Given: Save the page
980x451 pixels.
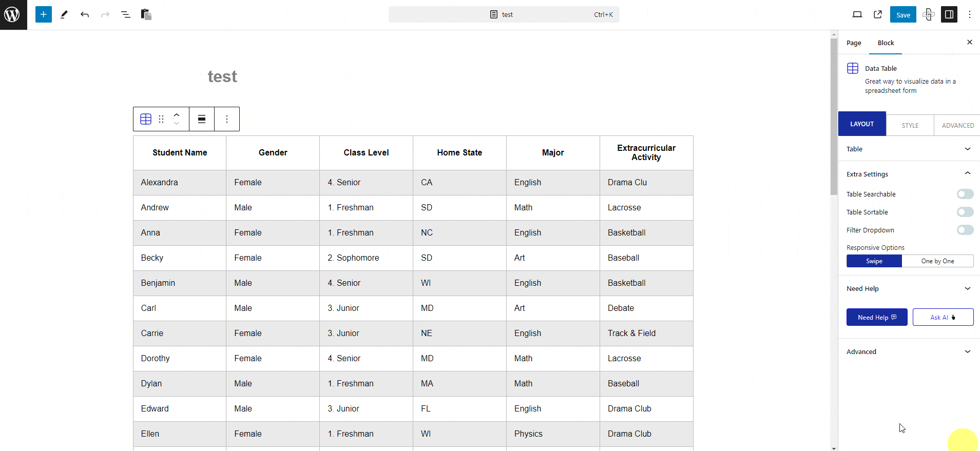Looking at the screenshot, I should click(903, 14).
